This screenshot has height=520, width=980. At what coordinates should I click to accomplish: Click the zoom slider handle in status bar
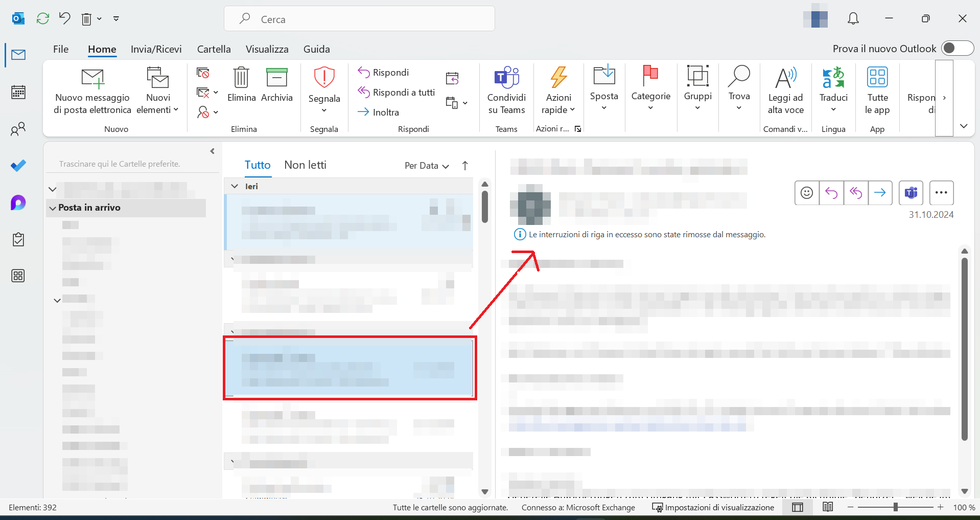click(895, 507)
